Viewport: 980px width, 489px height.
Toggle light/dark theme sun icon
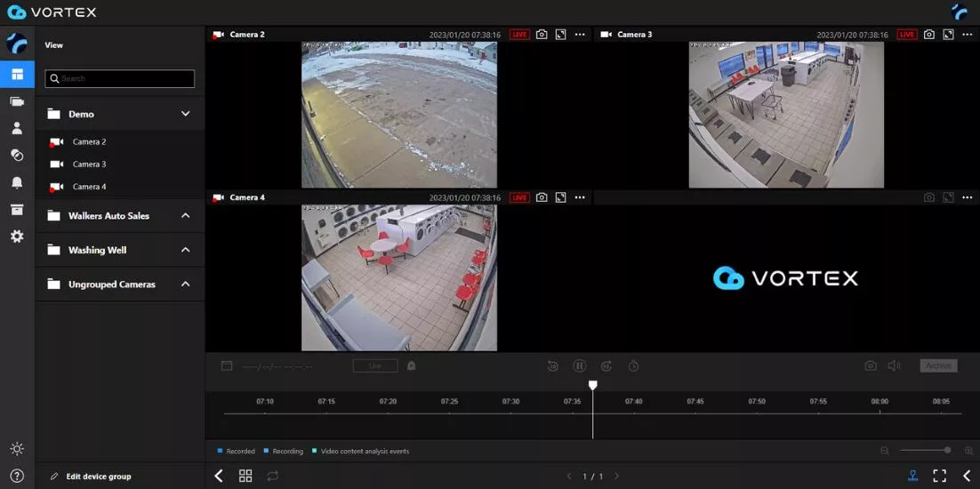click(17, 448)
